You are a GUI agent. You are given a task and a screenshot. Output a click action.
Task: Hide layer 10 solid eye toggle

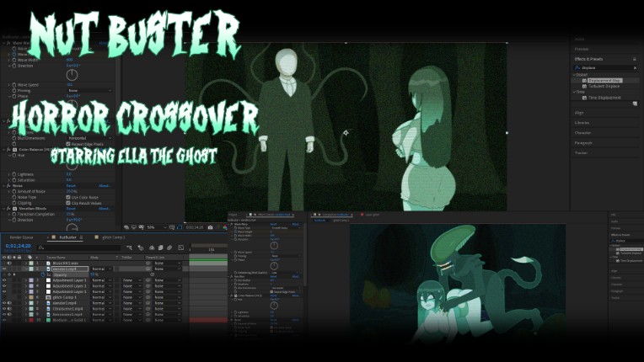coord(4,320)
